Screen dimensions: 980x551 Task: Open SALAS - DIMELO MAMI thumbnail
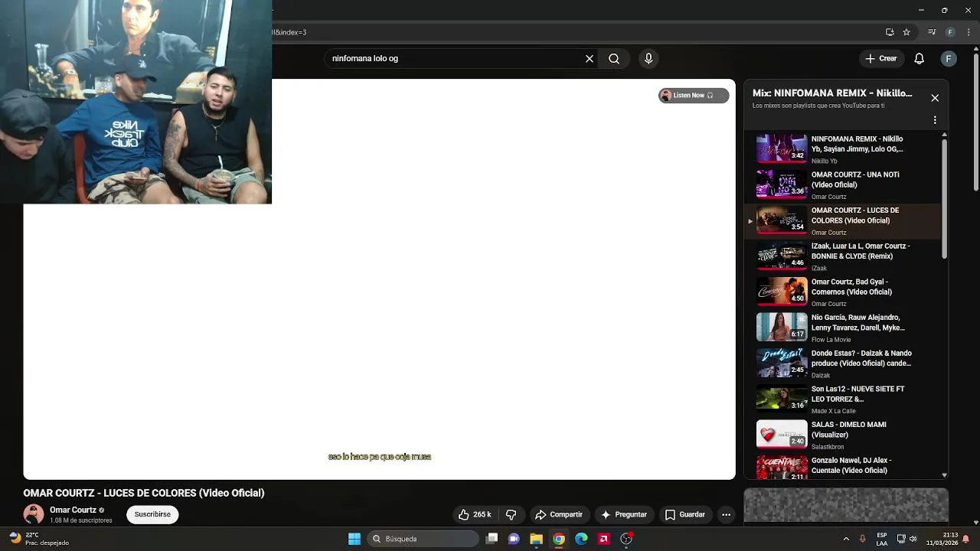click(782, 434)
